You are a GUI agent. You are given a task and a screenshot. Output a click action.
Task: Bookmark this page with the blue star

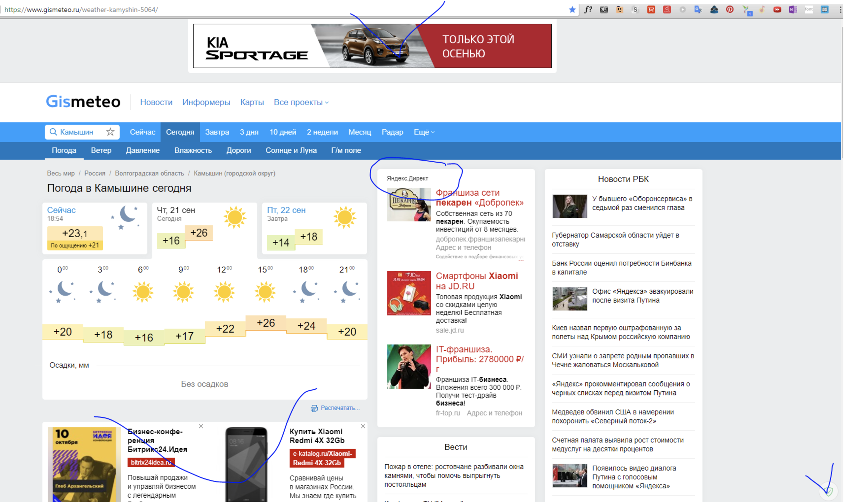coord(572,10)
